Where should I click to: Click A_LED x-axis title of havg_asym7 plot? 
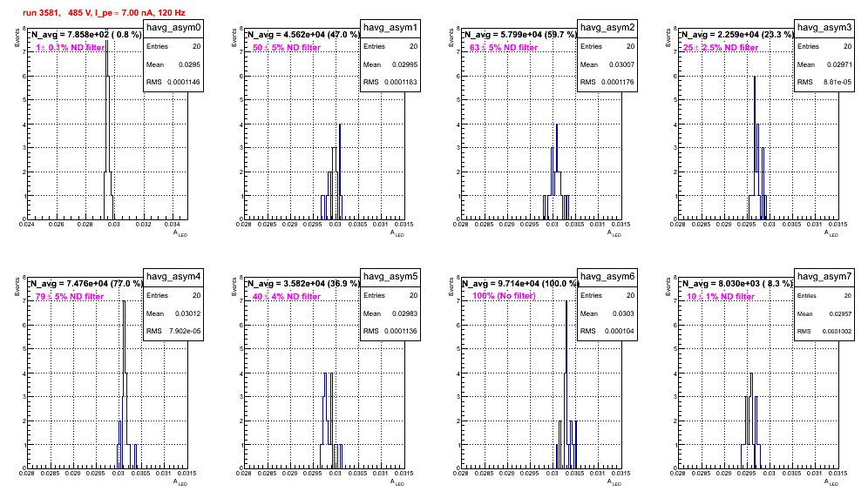[x=831, y=482]
